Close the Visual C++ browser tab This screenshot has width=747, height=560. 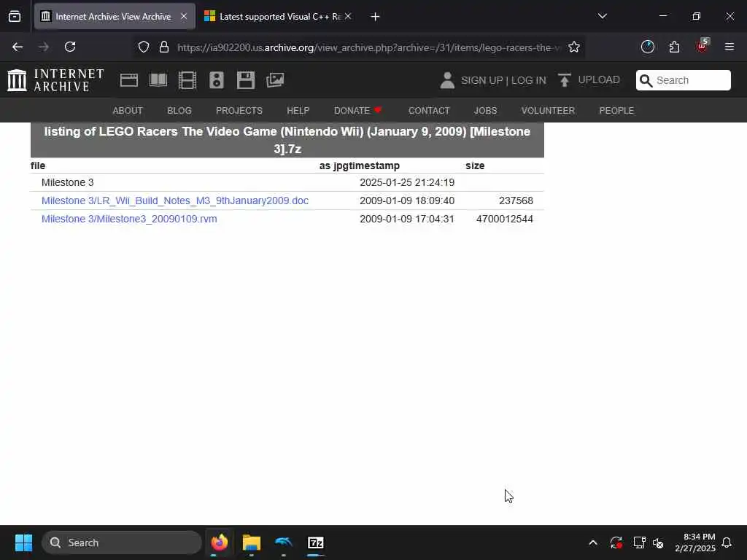tap(348, 16)
